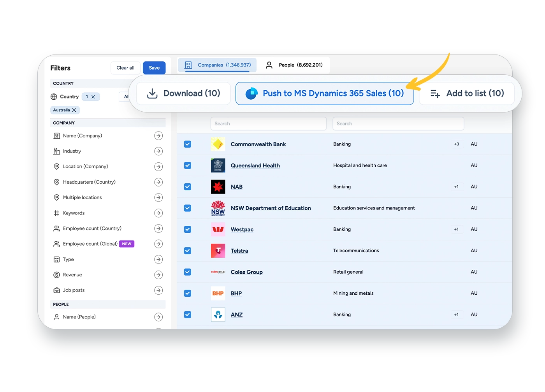Screen dimensions: 545x392
Task: Push selection to MS Dynamics 365 Sales
Action: [x=325, y=93]
